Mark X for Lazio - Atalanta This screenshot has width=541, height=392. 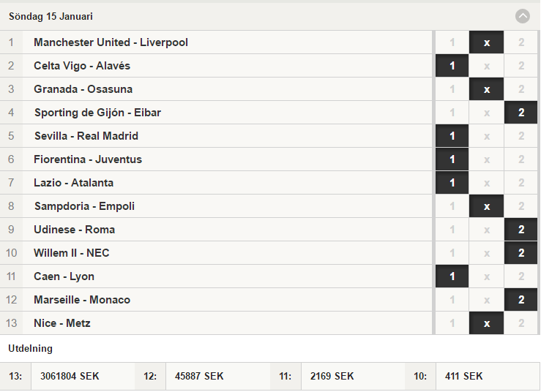pos(487,183)
